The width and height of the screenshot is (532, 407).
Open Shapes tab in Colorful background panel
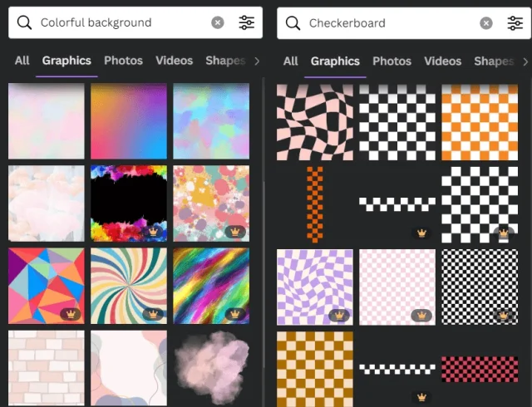(225, 61)
